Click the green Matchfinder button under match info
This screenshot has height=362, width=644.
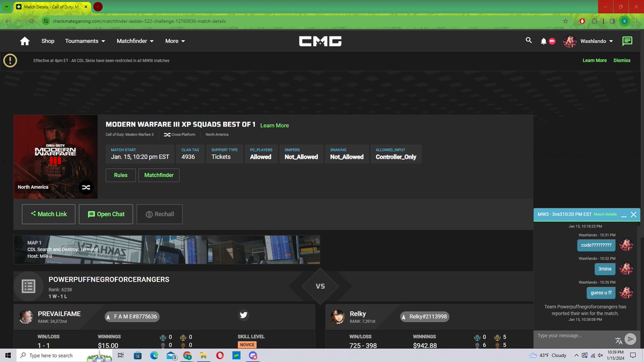159,175
